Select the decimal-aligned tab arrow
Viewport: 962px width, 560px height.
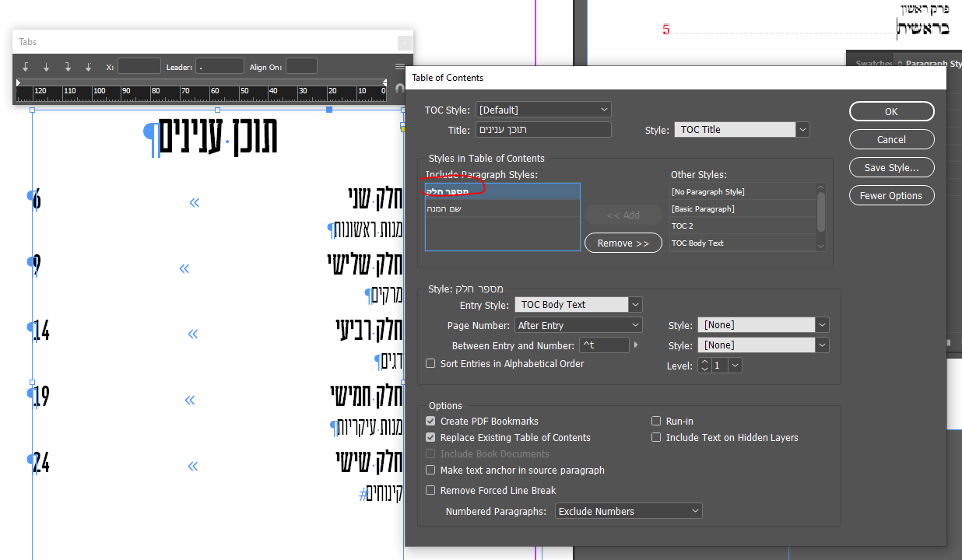point(89,67)
